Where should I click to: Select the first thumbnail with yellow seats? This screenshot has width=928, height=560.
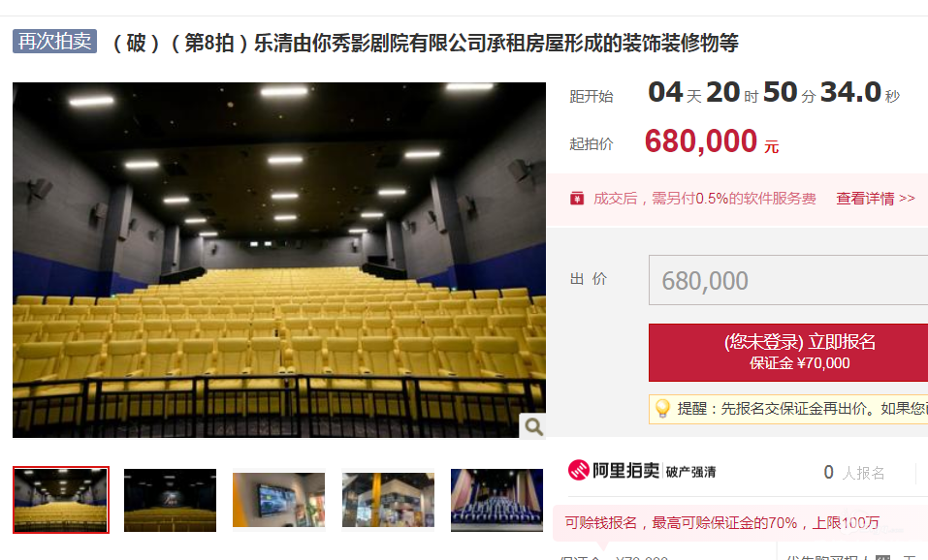tap(61, 500)
